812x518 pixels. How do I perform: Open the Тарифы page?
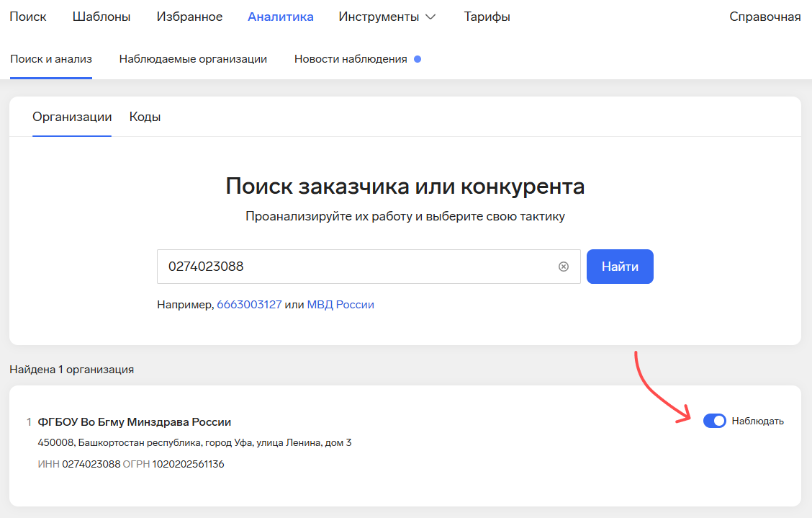point(487,17)
